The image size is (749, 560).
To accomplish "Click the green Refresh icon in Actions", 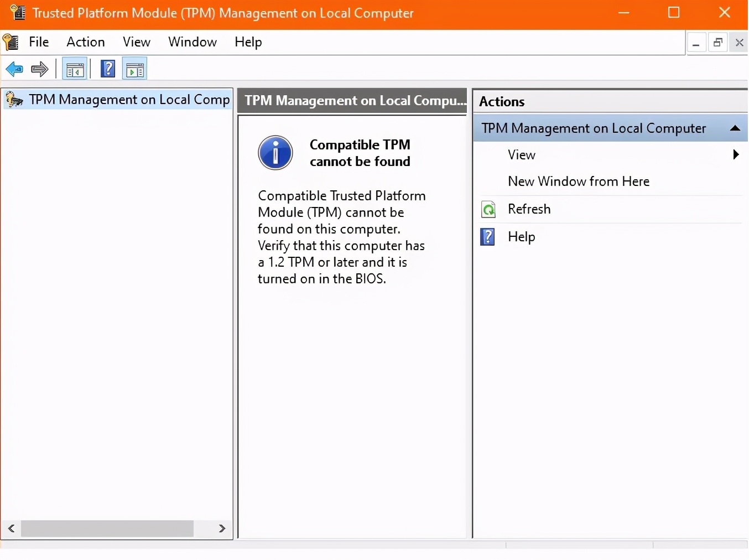I will click(x=488, y=209).
